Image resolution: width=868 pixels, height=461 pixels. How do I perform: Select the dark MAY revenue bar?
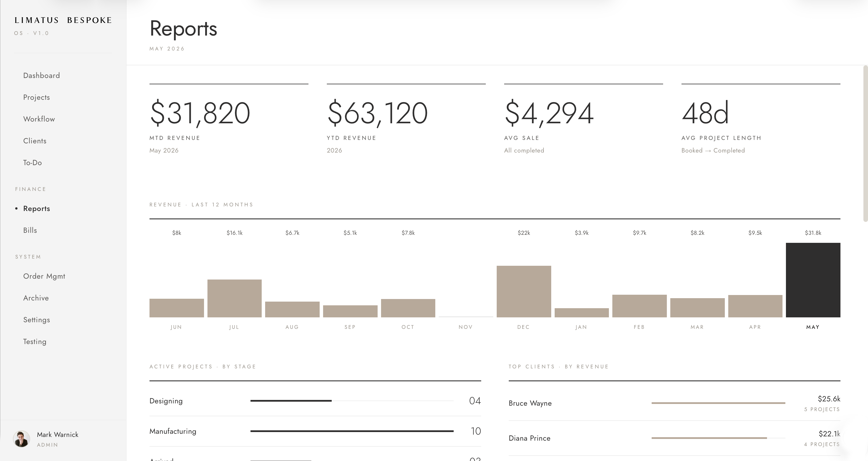813,280
